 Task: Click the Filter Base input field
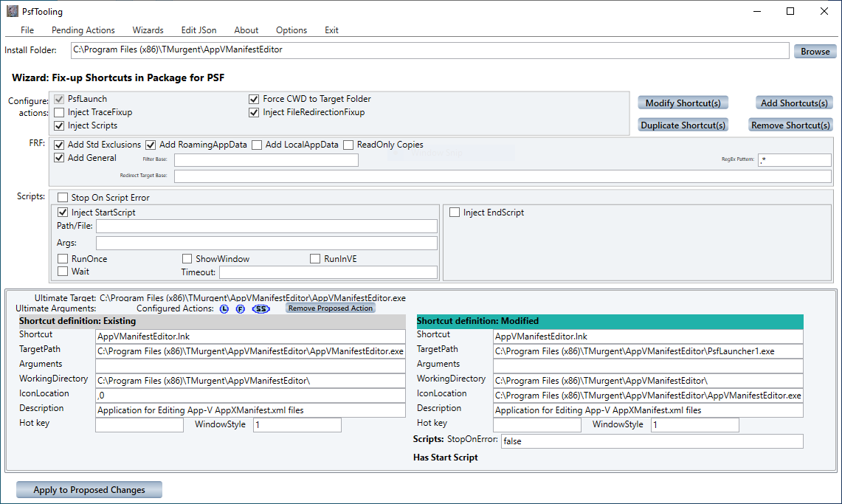(266, 160)
